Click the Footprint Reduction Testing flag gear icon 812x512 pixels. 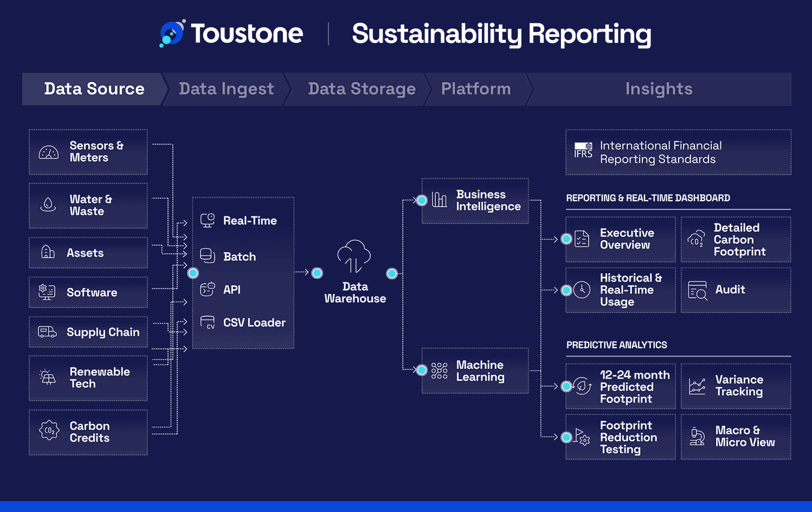[583, 437]
